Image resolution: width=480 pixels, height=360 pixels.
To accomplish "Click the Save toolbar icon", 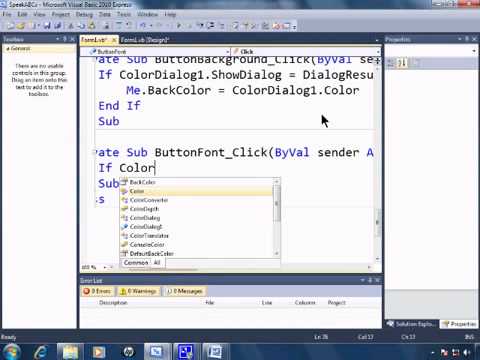I will tap(47, 26).
